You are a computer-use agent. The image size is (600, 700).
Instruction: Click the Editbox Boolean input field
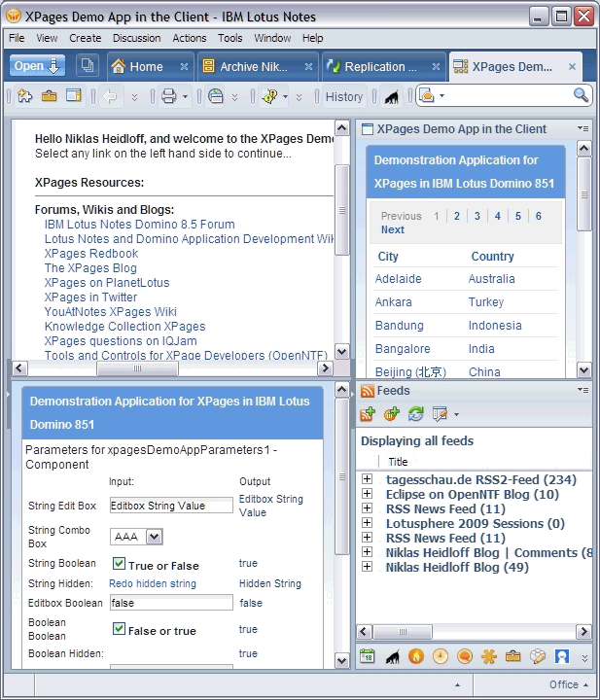pyautogui.click(x=171, y=603)
